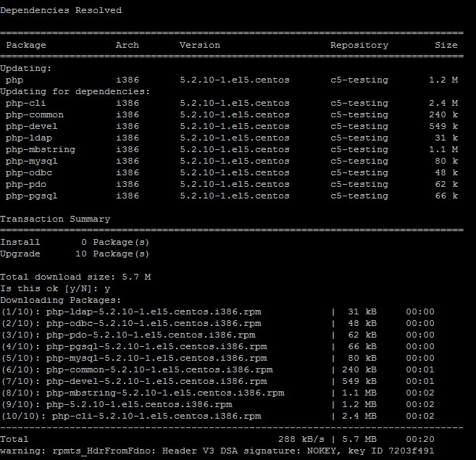The height and width of the screenshot is (460, 476).
Task: Click the '1.1 M' size of php-mbstring
Action: (443, 149)
